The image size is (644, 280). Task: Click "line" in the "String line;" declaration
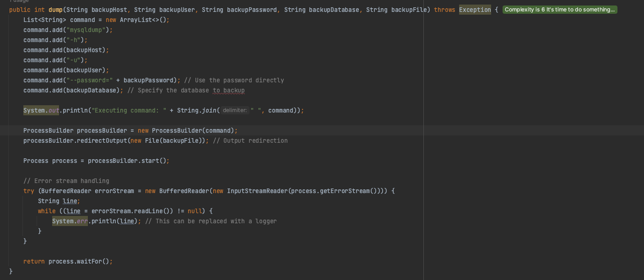click(70, 201)
